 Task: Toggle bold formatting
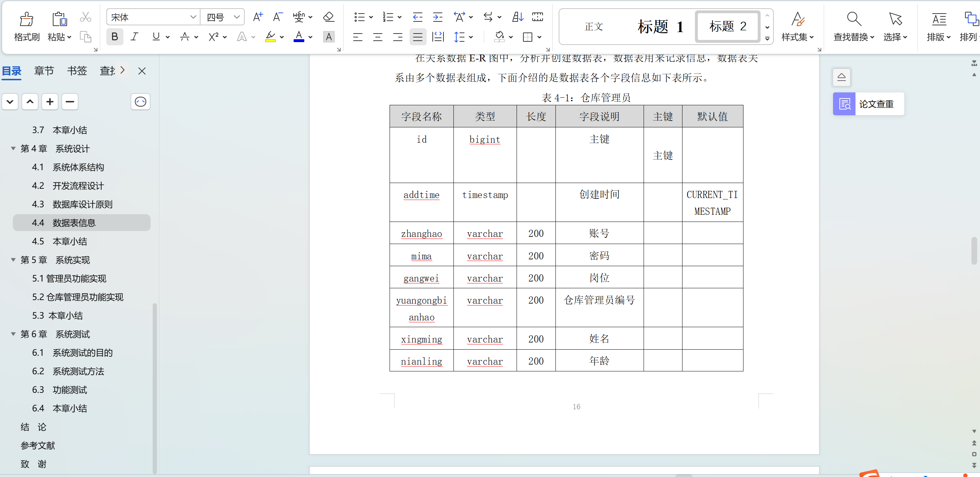point(114,36)
